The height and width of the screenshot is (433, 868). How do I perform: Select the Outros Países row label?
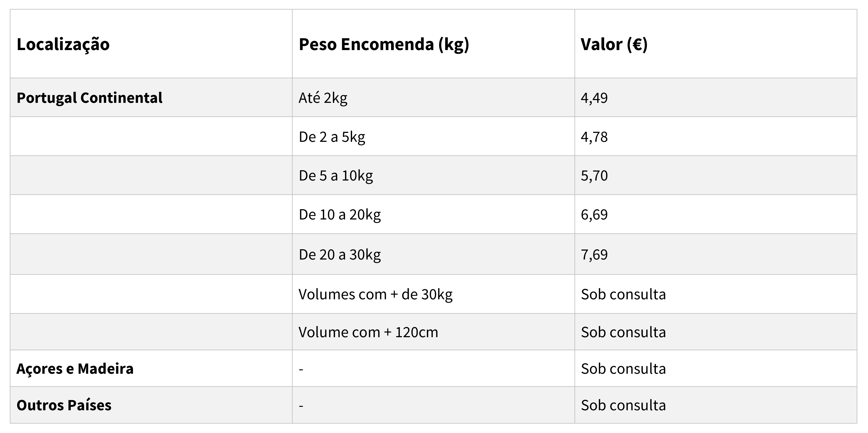pyautogui.click(x=64, y=405)
